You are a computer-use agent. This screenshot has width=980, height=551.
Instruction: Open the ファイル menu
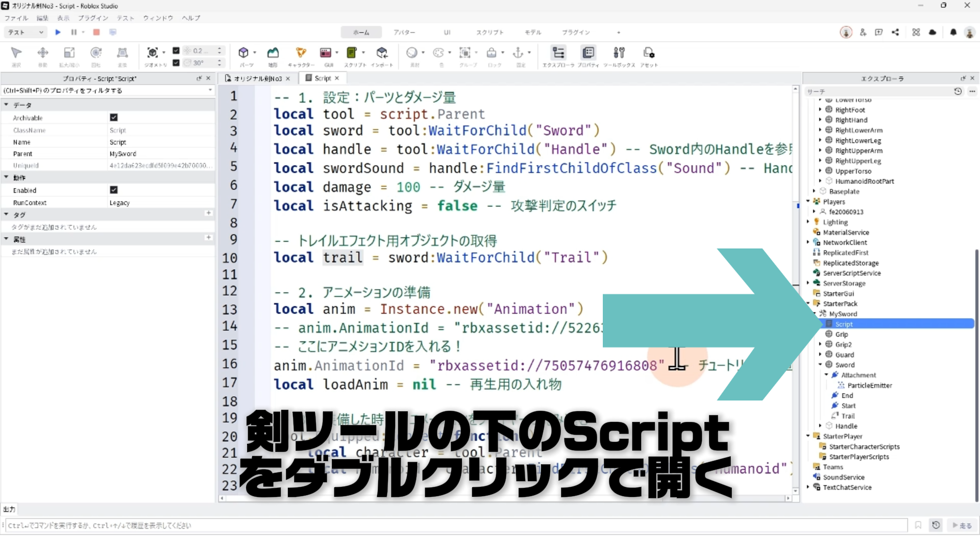pyautogui.click(x=16, y=18)
